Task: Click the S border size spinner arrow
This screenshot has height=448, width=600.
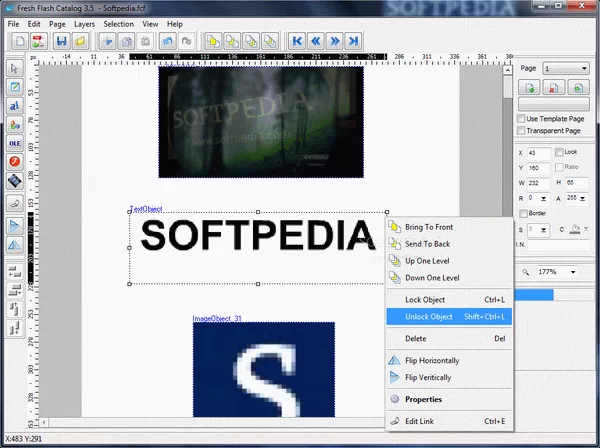Action: point(543,230)
